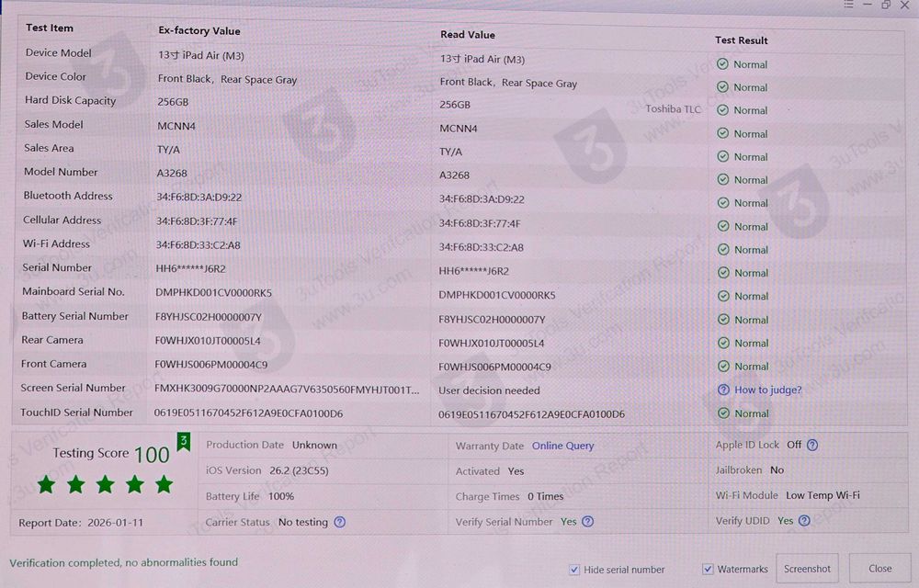
Task: Click the Apple ID Lock help icon
Action: pyautogui.click(x=812, y=445)
